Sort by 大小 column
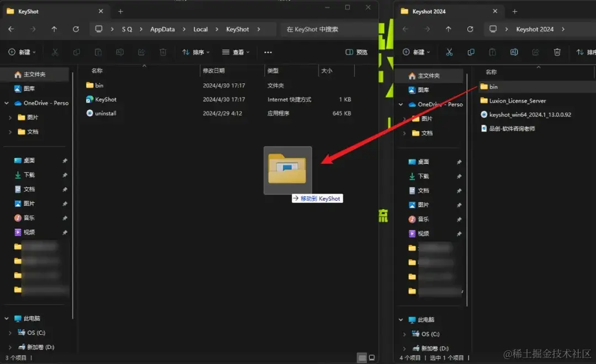This screenshot has width=596, height=364. click(x=327, y=71)
